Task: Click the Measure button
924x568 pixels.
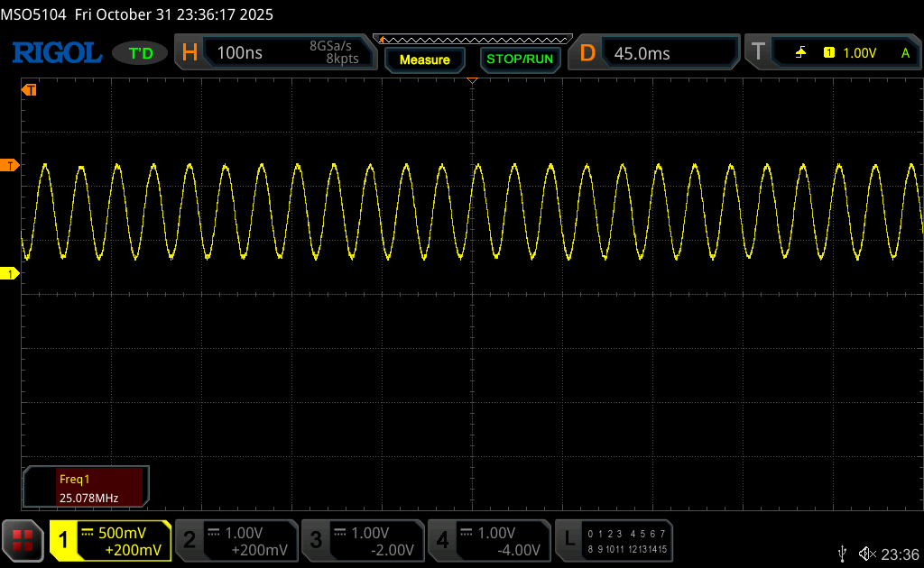Action: (424, 60)
